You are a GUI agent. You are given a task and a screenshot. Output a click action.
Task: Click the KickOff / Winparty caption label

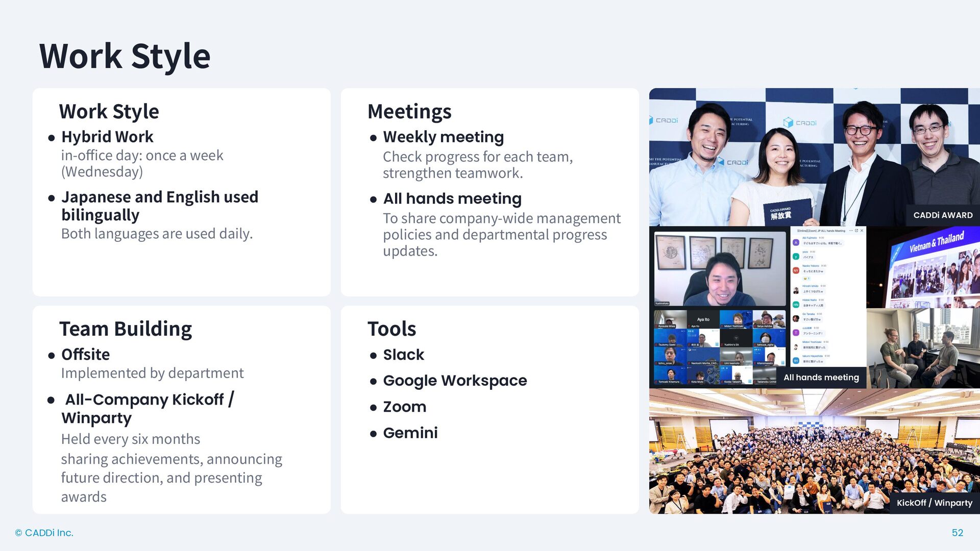[x=934, y=503]
